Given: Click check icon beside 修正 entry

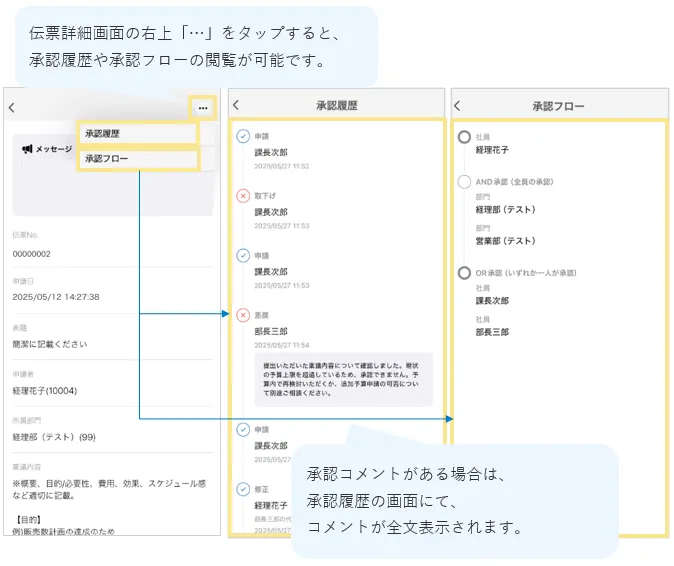Looking at the screenshot, I should point(243,489).
